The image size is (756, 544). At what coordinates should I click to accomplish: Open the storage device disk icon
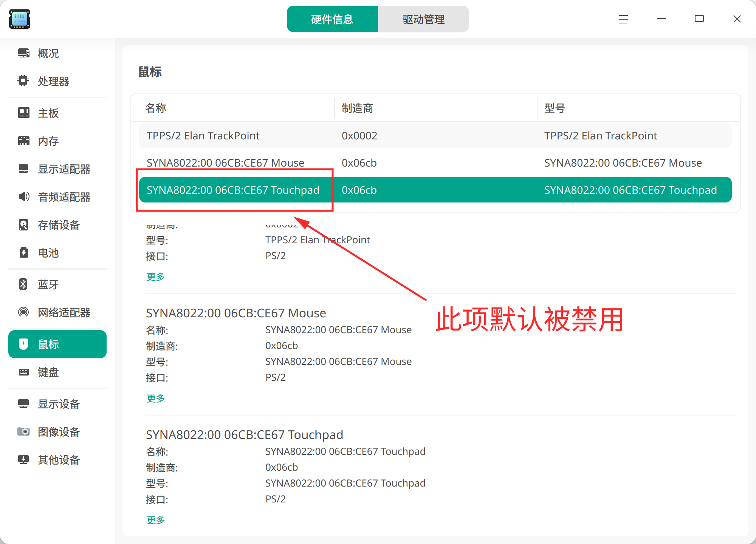pos(23,225)
